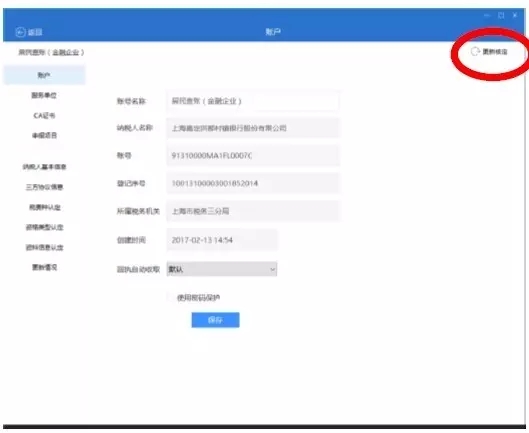Screen dimensions: 529x433
Task: Open 三方协议信息 in the sidebar
Action: (44, 187)
